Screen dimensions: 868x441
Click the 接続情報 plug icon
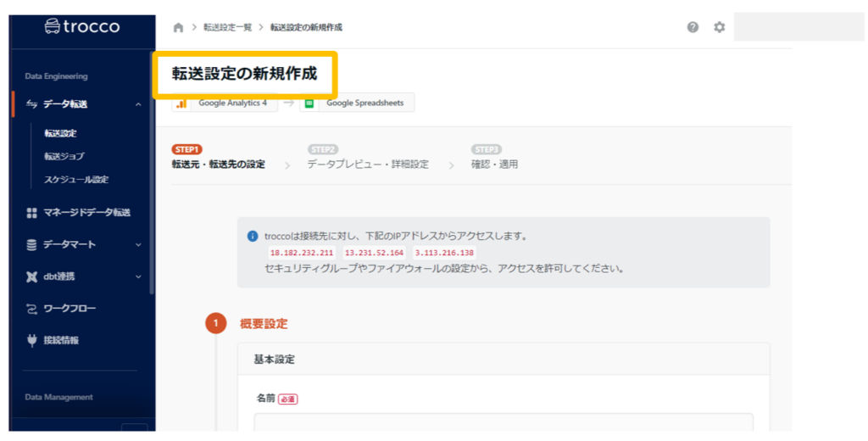31,340
